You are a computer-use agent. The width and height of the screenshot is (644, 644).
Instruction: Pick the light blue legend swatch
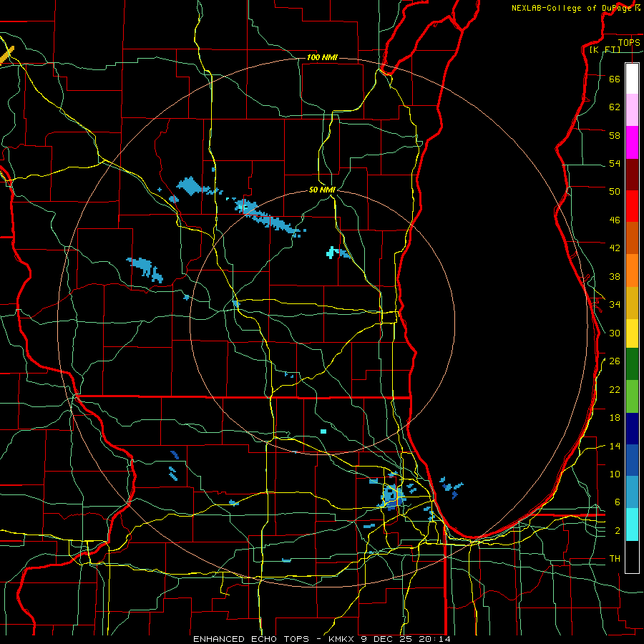coord(632,492)
